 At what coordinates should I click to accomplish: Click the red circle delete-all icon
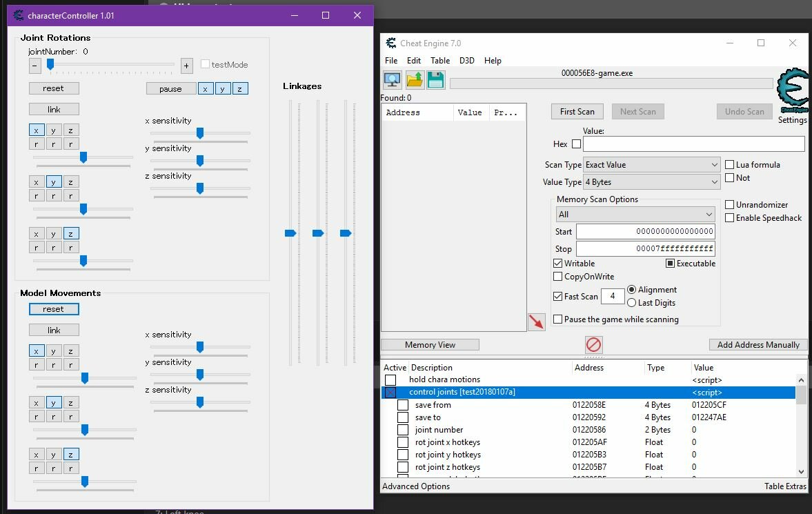coord(593,344)
